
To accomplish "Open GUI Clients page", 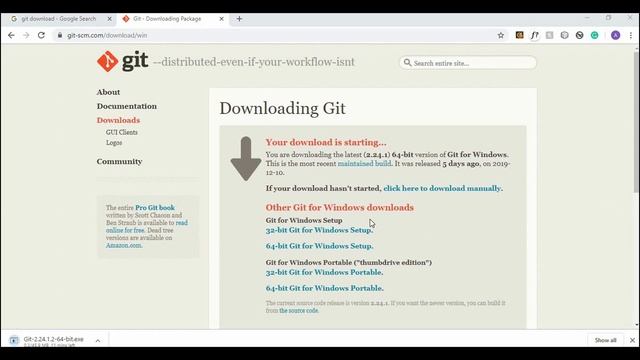I will click(x=122, y=132).
